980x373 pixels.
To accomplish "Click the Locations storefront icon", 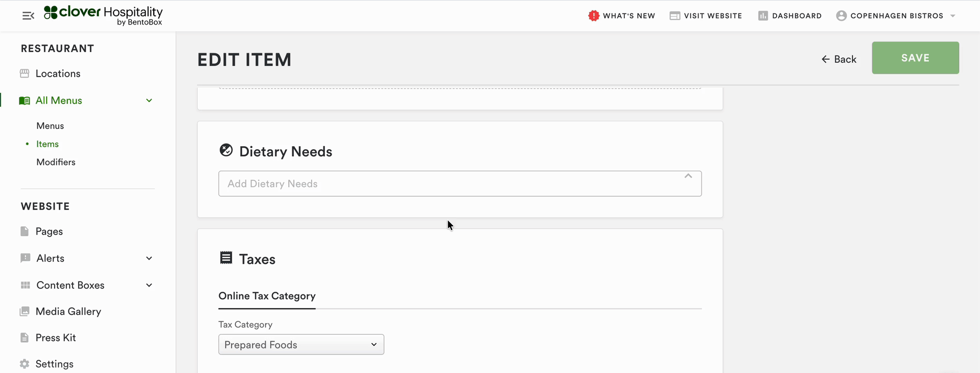I will tap(25, 74).
